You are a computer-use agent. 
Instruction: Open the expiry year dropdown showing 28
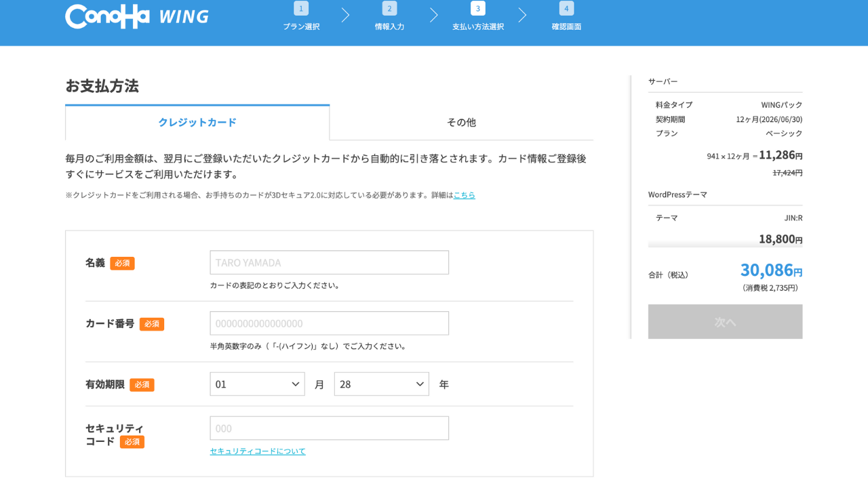(381, 384)
